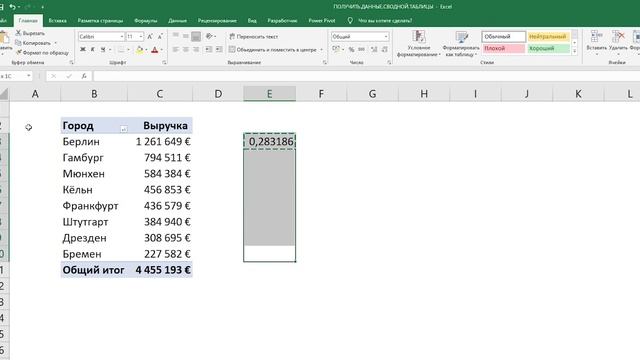Align text to bottom icon

coord(196,36)
